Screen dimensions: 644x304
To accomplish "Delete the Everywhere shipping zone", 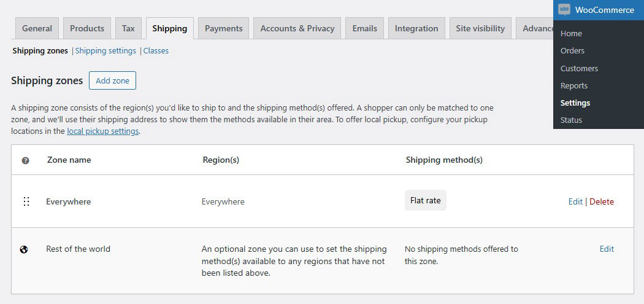I will tap(602, 201).
